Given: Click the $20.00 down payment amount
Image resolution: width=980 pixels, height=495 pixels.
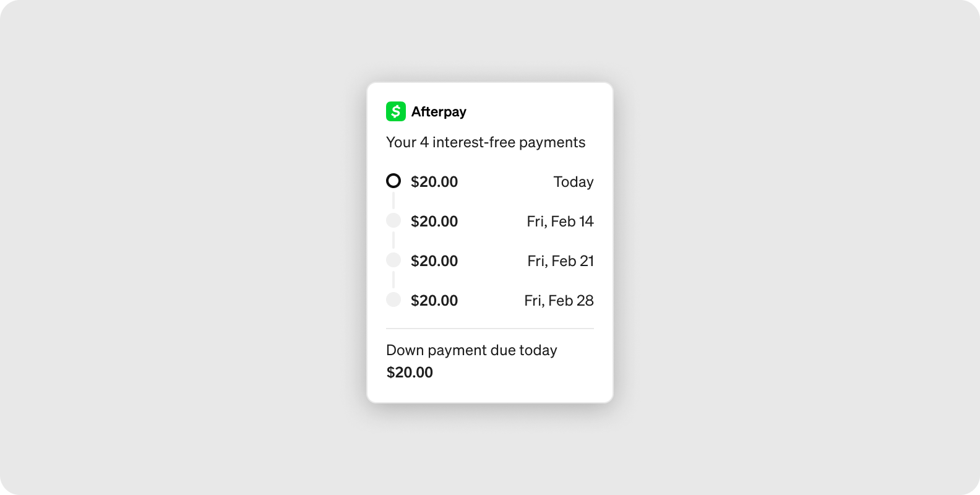Looking at the screenshot, I should pos(410,372).
